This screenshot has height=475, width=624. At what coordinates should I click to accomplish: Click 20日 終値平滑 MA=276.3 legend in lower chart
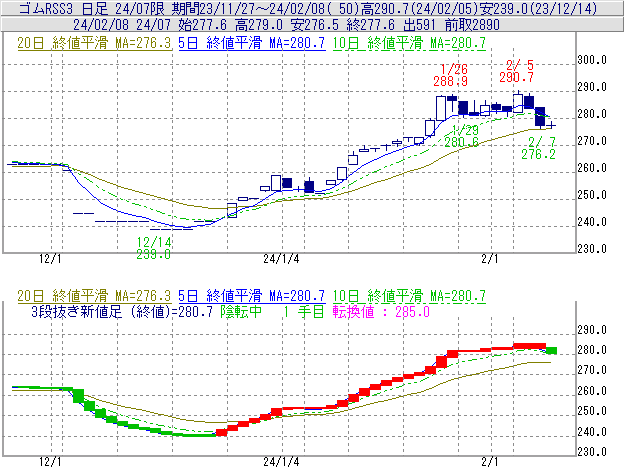(x=94, y=296)
